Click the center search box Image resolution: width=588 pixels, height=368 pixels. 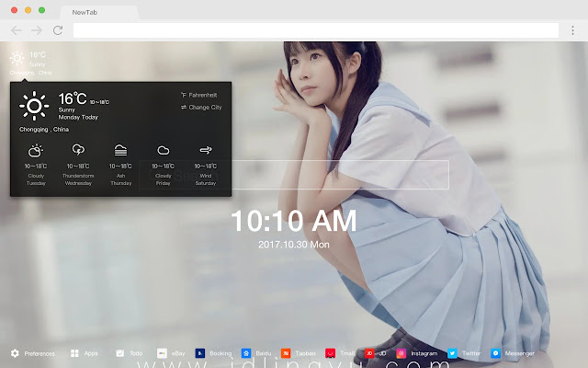[x=294, y=175]
